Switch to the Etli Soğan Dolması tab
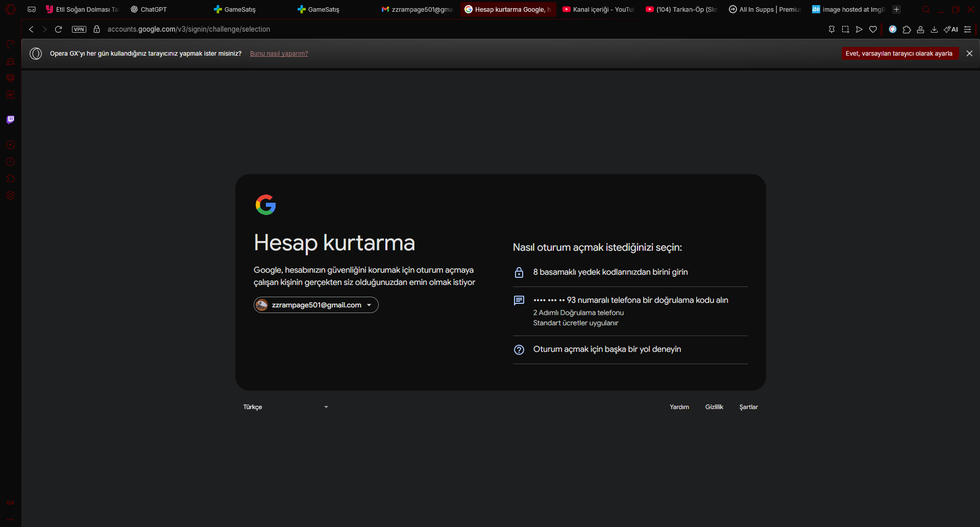The image size is (980, 527). (x=82, y=9)
